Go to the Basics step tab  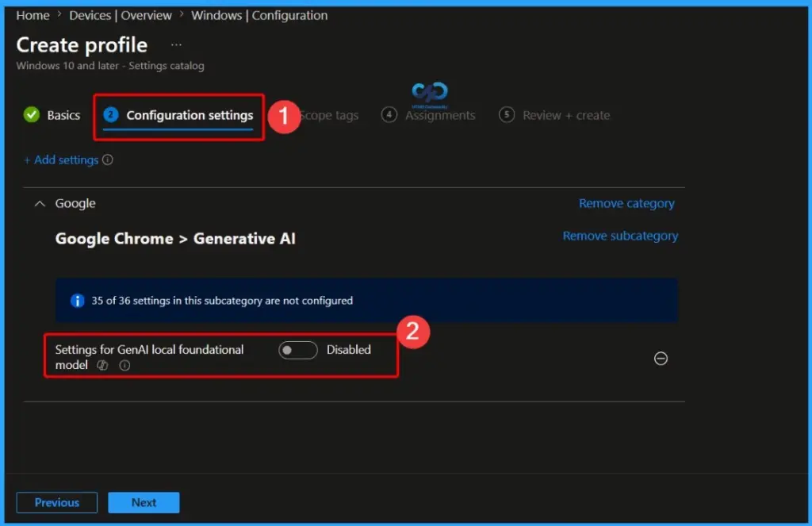[x=52, y=115]
